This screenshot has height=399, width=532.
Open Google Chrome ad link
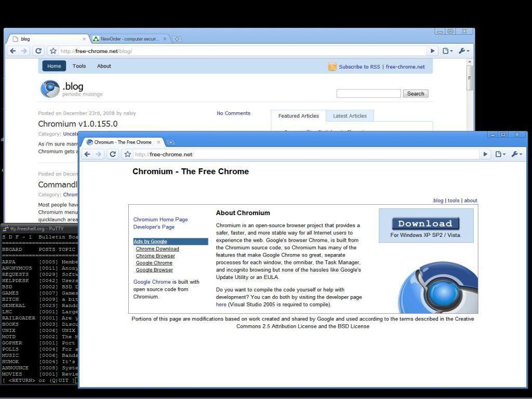pos(154,263)
